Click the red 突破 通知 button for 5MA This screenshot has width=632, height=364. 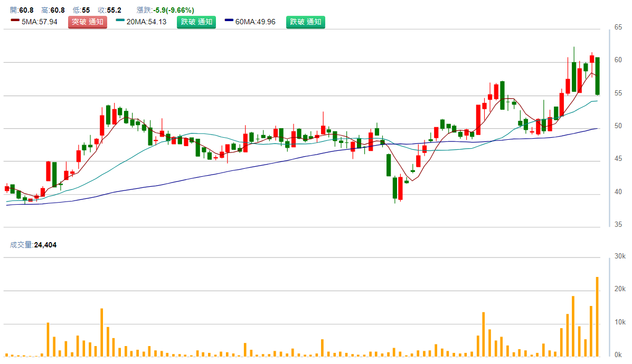point(88,22)
